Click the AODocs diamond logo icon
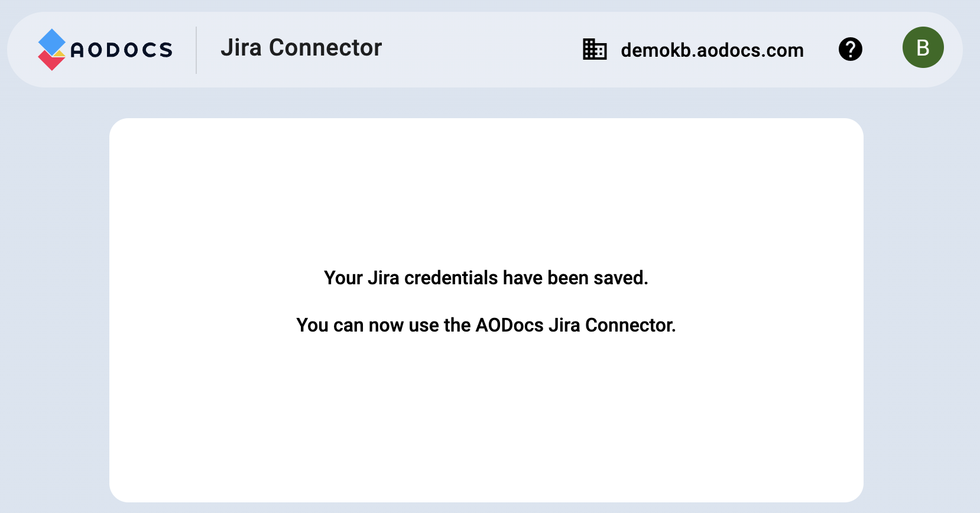This screenshot has width=980, height=513. (x=51, y=50)
